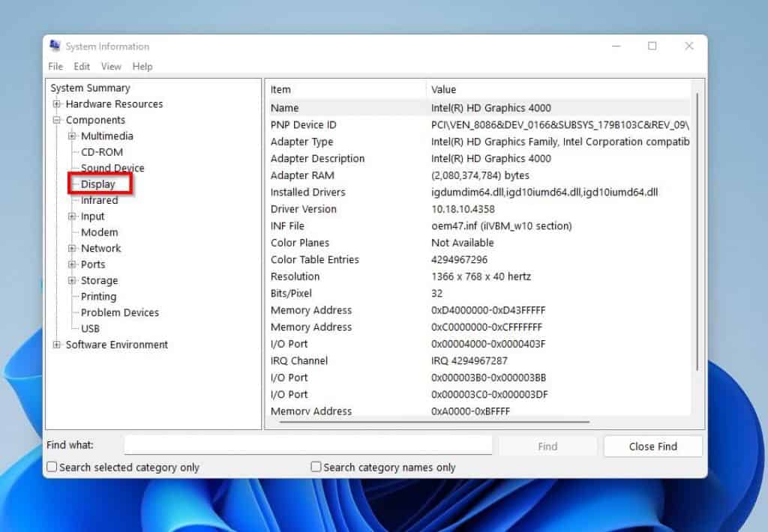Open the Edit menu
The image size is (768, 532).
pyautogui.click(x=82, y=66)
